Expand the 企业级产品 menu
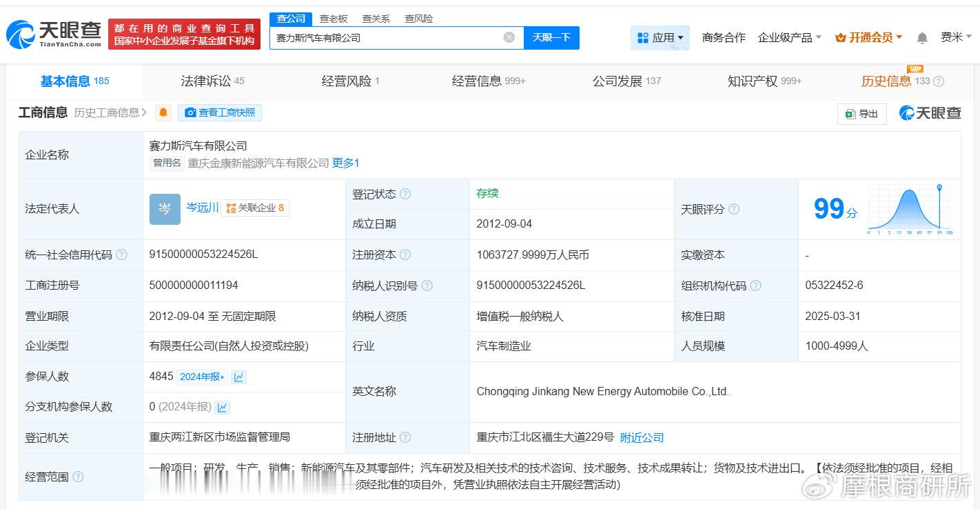Image resolution: width=980 pixels, height=509 pixels. (x=790, y=37)
